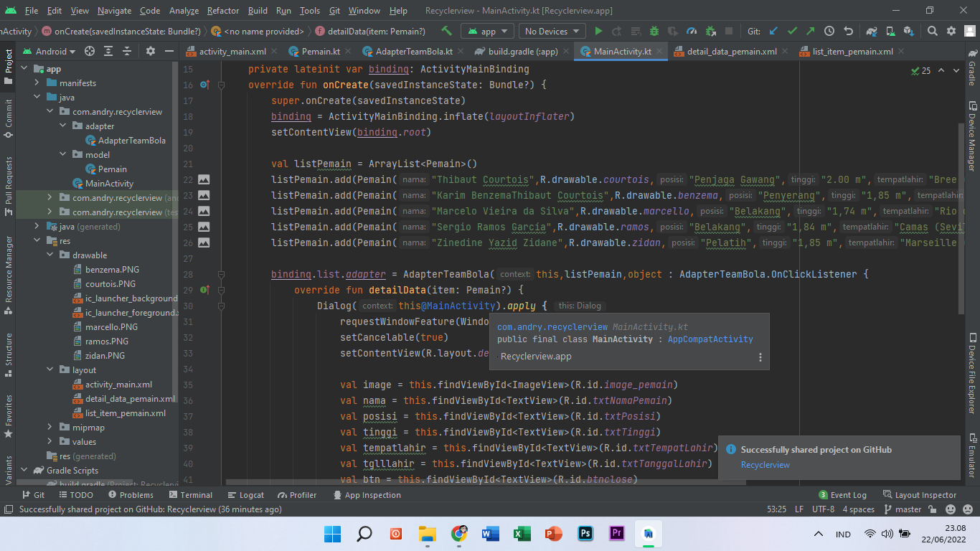Collapse the drawable folder in project tree
This screenshot has height=551, width=980.
pyautogui.click(x=50, y=255)
